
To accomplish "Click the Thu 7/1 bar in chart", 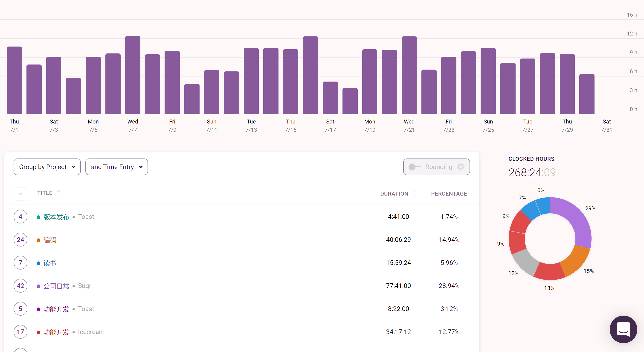I will (x=14, y=80).
